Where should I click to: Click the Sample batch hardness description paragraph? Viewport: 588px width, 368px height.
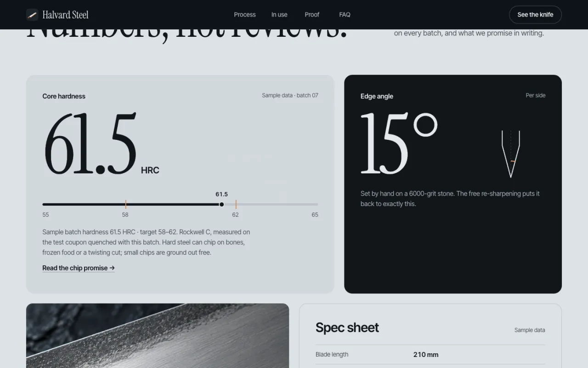point(146,242)
